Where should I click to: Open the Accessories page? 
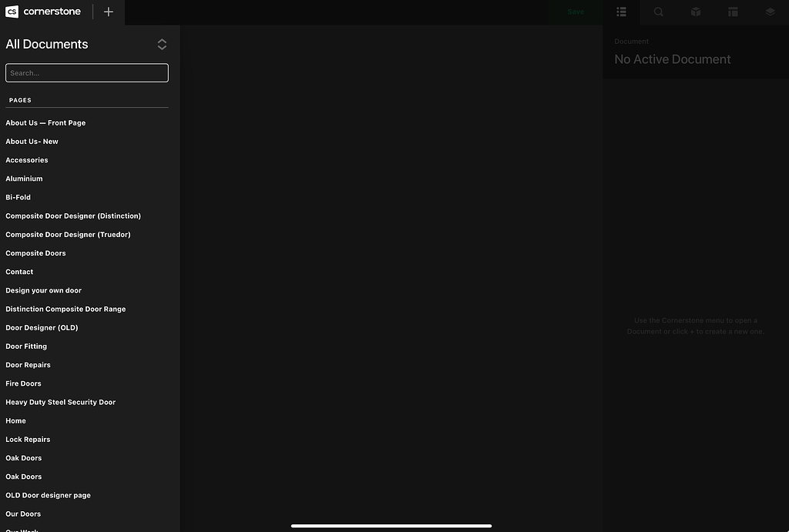[27, 159]
